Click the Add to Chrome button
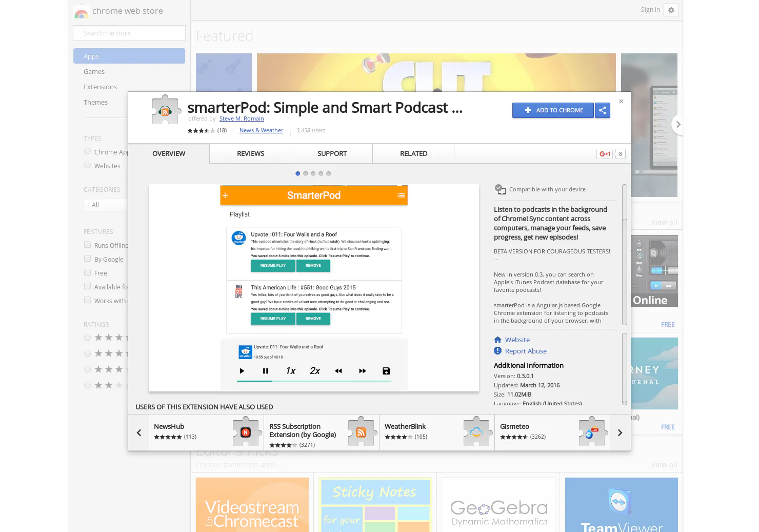 553,110
